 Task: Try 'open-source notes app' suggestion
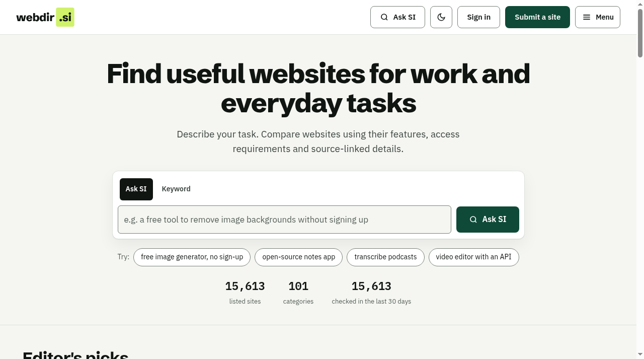[298, 257]
